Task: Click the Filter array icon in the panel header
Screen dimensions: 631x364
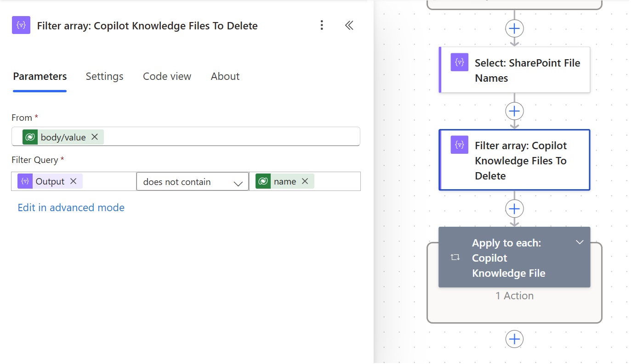Action: pyautogui.click(x=21, y=25)
